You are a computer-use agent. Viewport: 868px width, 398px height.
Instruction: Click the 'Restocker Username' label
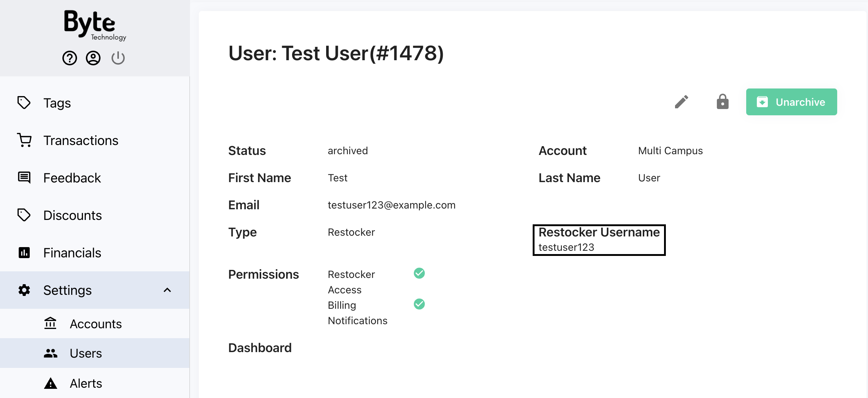599,232
